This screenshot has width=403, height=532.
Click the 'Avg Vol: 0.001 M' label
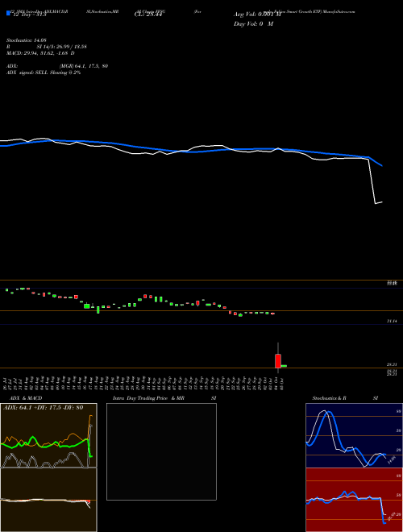click(x=257, y=15)
